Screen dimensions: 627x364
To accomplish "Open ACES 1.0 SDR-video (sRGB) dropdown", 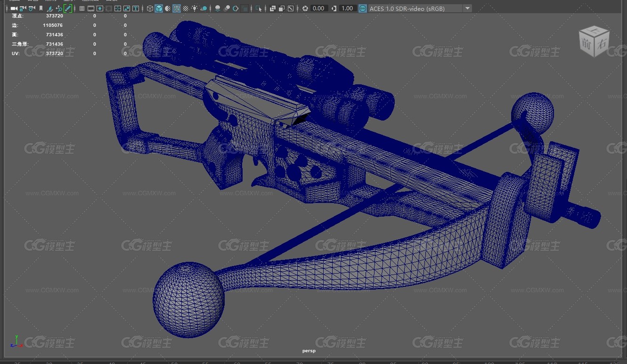I will 419,8.
